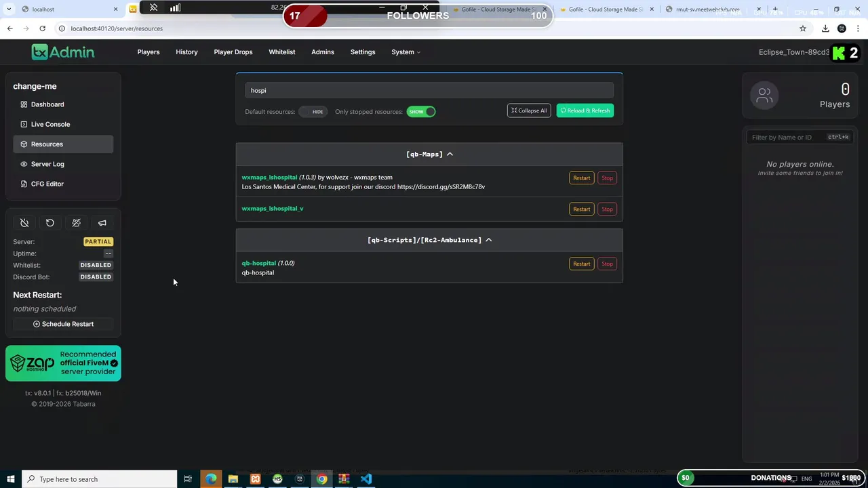Go to History in top navigation
Screen dimensions: 868x488
pos(186,52)
